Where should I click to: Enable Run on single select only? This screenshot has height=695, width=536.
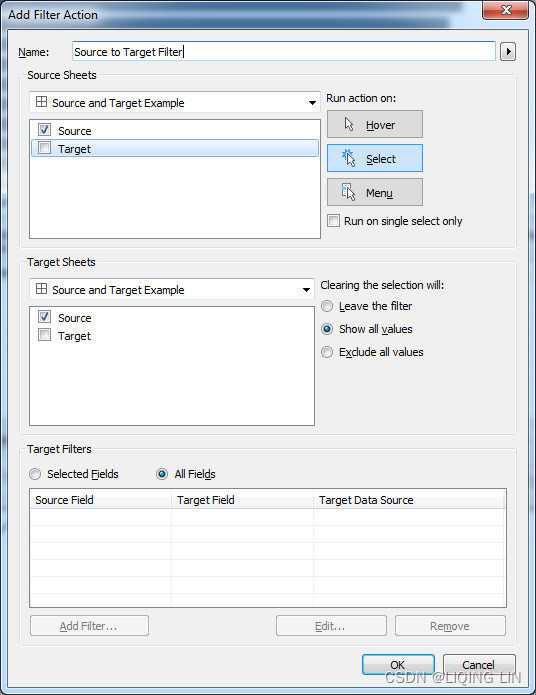[x=333, y=220]
